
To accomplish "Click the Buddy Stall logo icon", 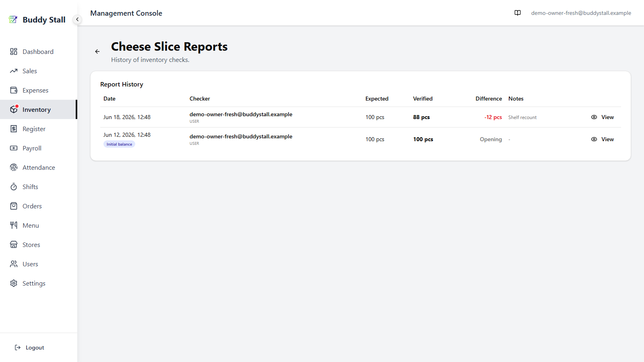I will click(x=13, y=19).
